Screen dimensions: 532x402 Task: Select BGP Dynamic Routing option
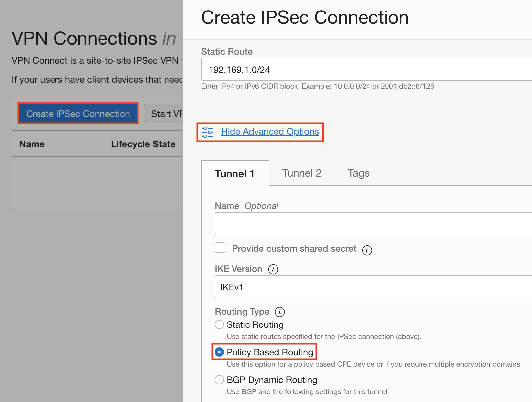[x=219, y=380]
